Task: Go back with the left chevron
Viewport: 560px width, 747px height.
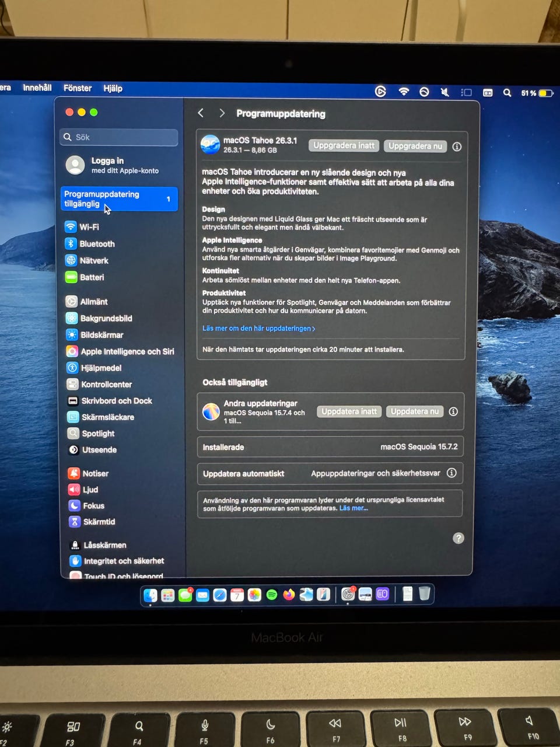Action: (201, 113)
